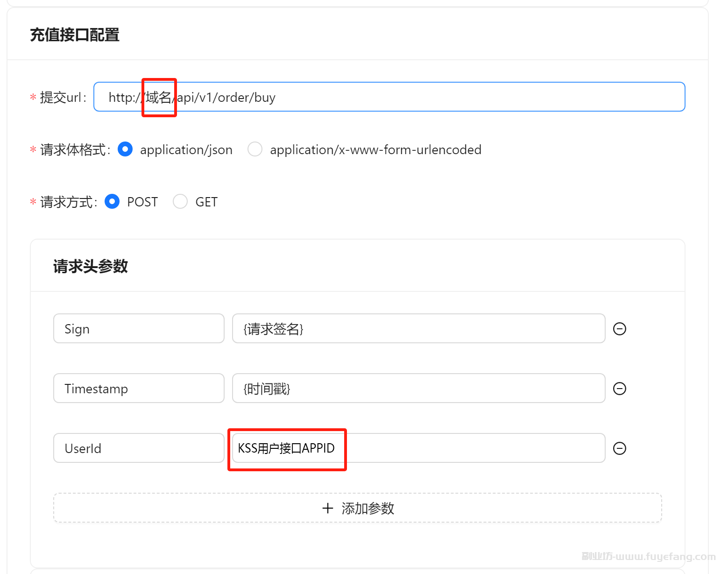Select application/x-www-form-urlencoded body format
Image resolution: width=728 pixels, height=574 pixels.
tap(255, 149)
